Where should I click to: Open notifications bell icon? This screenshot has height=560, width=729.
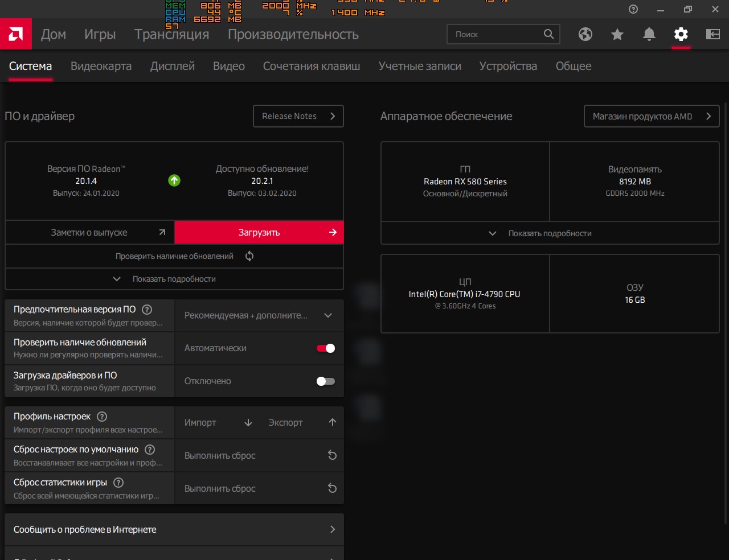coord(649,34)
